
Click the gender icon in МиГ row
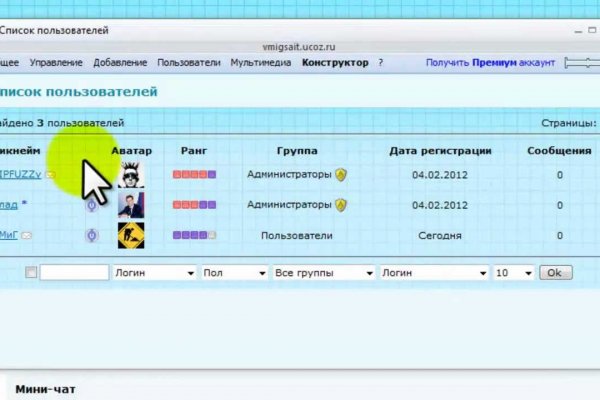pyautogui.click(x=91, y=236)
